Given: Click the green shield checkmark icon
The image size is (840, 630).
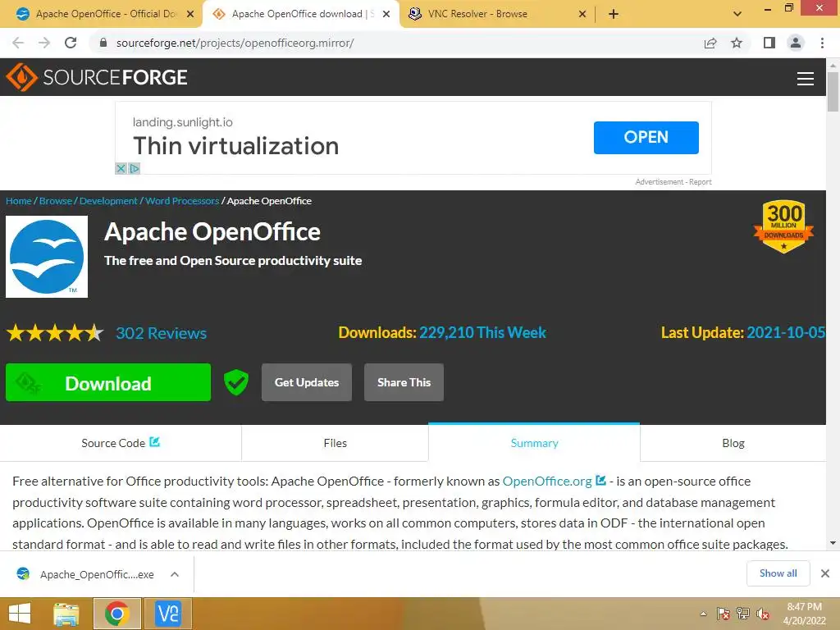Looking at the screenshot, I should click(235, 382).
